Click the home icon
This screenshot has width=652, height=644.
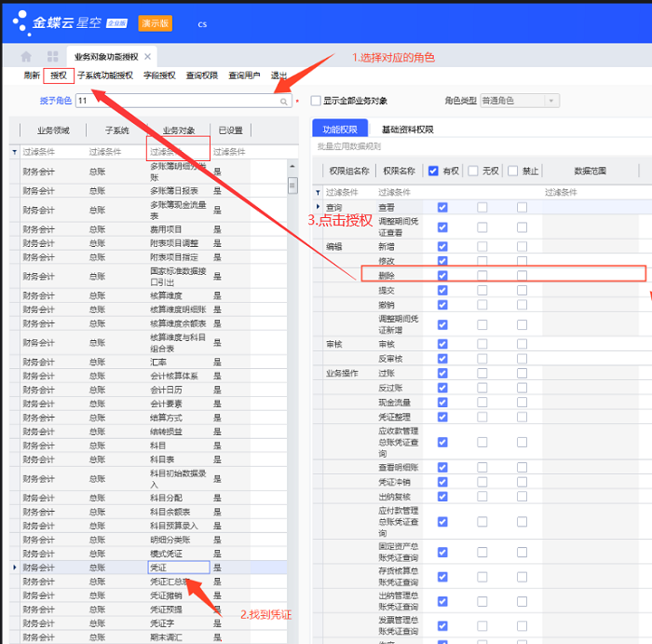tap(26, 57)
